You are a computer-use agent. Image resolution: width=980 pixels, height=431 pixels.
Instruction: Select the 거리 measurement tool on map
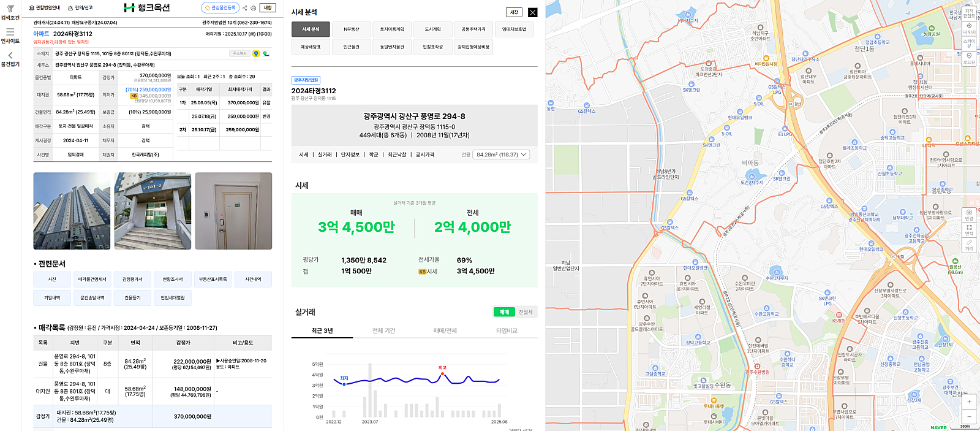969,245
